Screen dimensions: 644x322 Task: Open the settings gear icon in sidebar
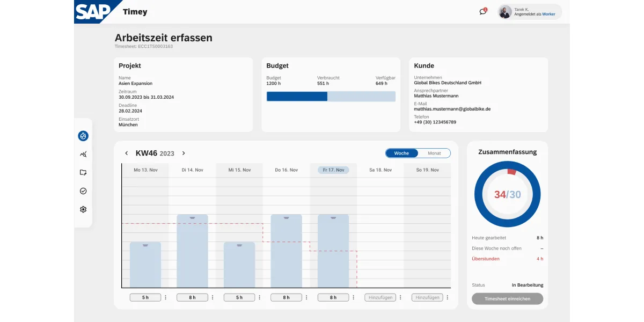83,209
